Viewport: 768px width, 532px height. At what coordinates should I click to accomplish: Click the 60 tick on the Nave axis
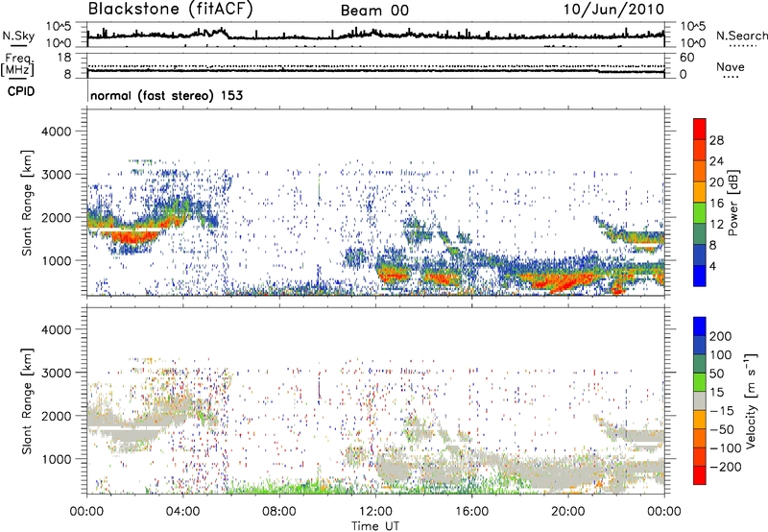(686, 58)
